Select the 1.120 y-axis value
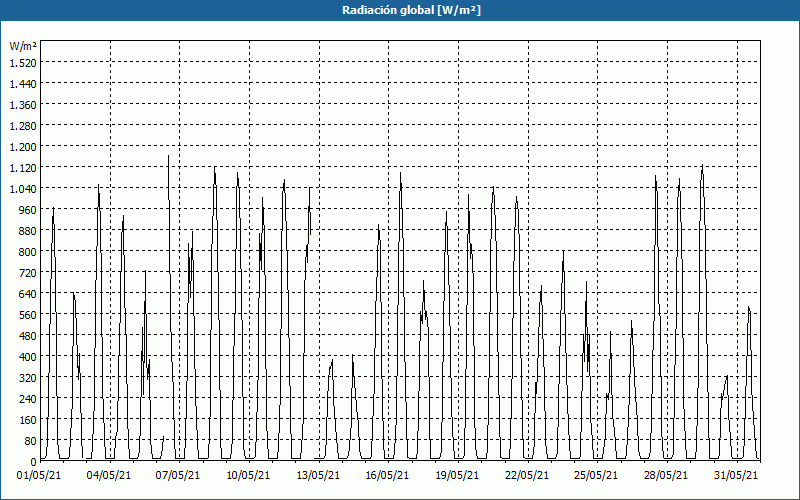 (23, 167)
